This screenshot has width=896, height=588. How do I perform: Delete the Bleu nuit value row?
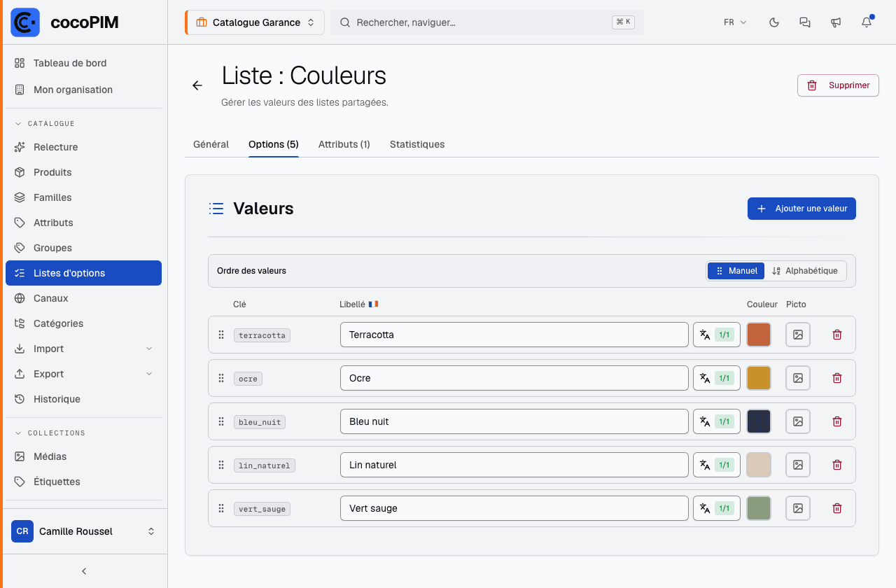click(x=837, y=421)
